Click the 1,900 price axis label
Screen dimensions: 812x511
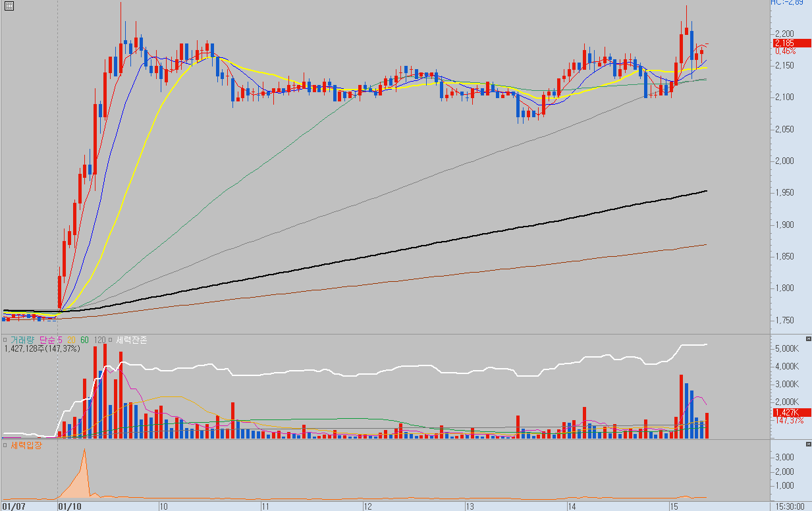(784, 225)
